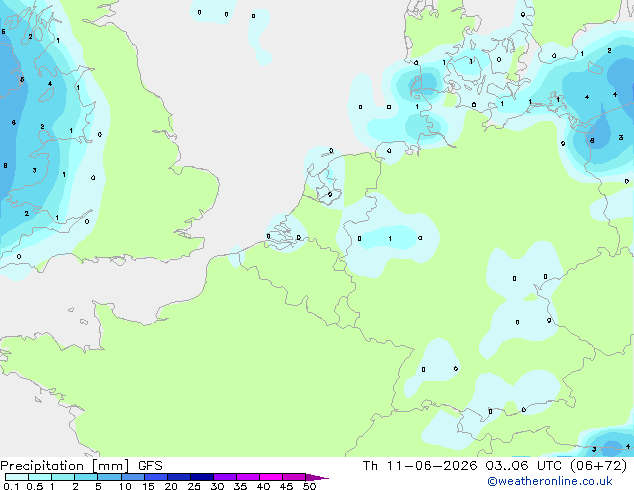
Task: Click the '03..06 UTC' time text
Action: pos(523,466)
